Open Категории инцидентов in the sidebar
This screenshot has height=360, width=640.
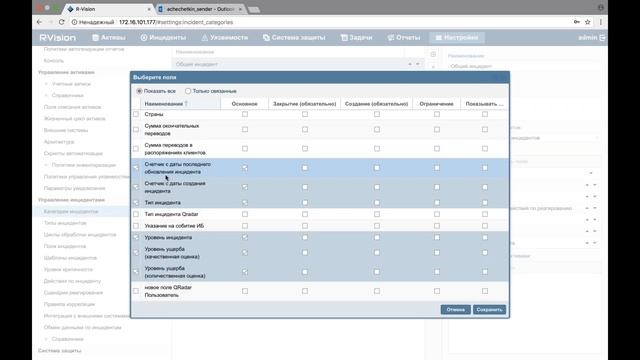coord(71,211)
